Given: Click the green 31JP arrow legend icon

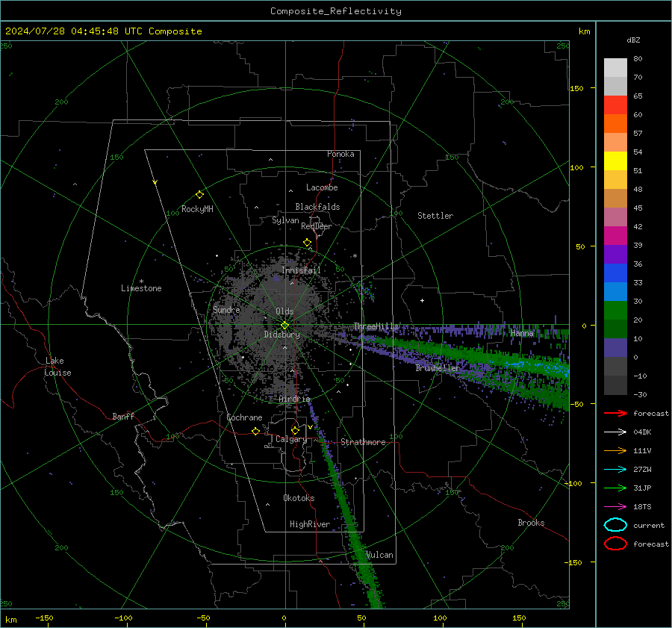Looking at the screenshot, I should (615, 488).
